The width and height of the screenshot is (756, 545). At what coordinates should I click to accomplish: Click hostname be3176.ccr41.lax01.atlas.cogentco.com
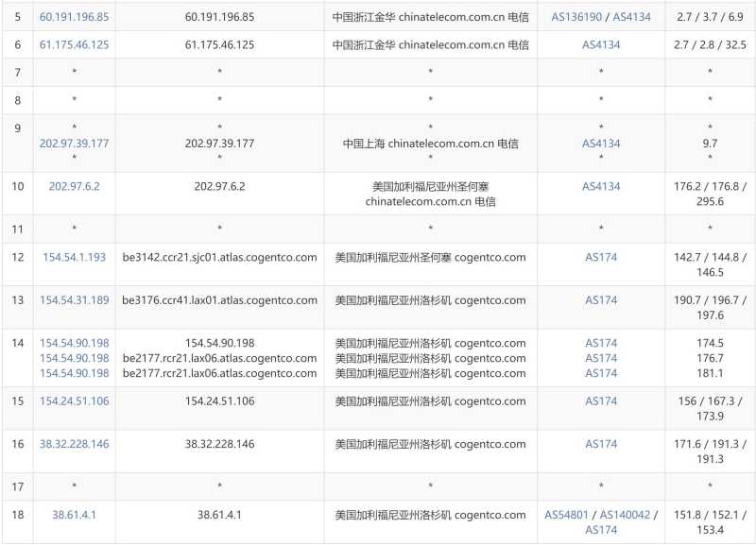click(x=219, y=300)
